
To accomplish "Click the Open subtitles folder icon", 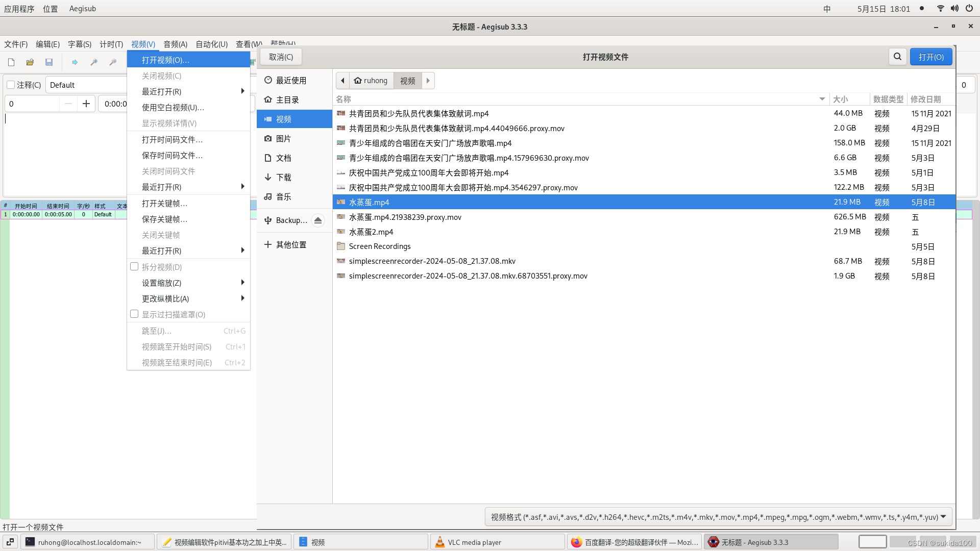I will [30, 62].
